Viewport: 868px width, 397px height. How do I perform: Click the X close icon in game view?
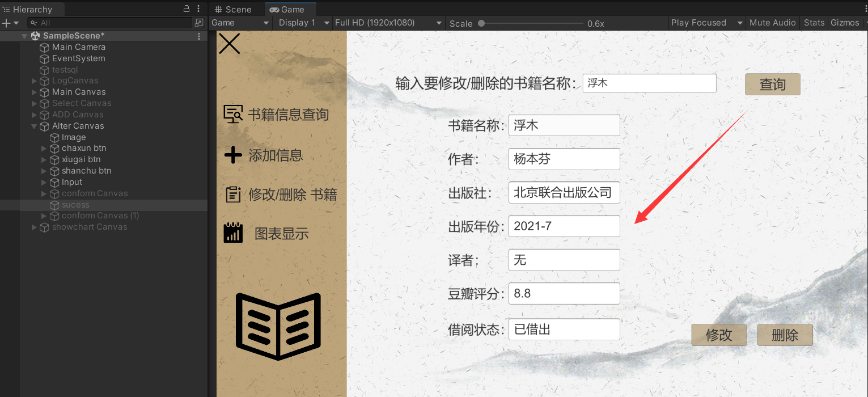[x=230, y=44]
